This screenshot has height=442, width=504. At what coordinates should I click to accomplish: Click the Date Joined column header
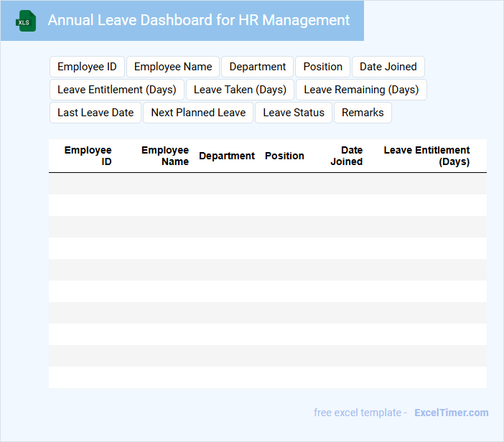(x=347, y=156)
